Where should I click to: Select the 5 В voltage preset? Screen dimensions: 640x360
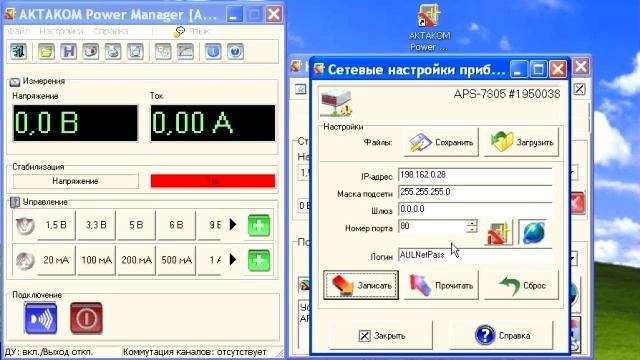point(136,225)
